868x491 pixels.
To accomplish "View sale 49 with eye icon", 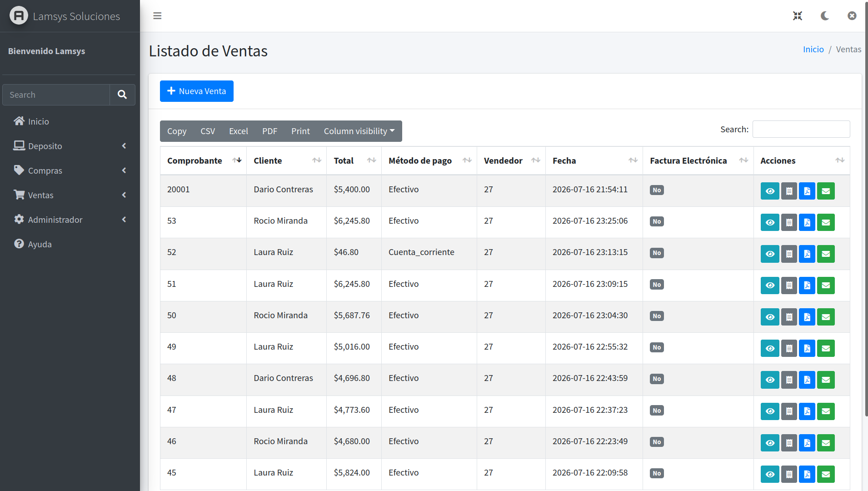I will [770, 348].
